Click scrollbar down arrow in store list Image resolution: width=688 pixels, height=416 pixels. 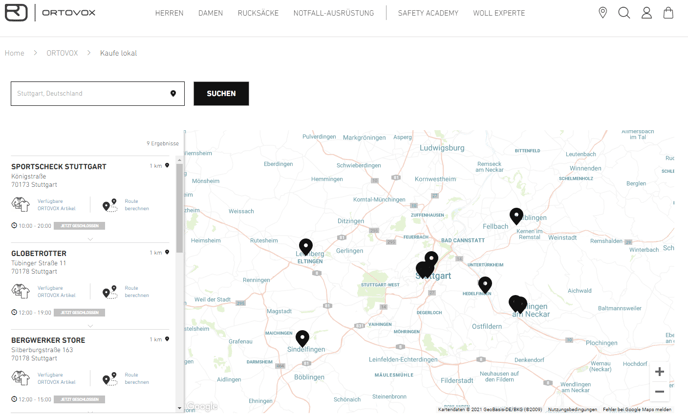179,408
